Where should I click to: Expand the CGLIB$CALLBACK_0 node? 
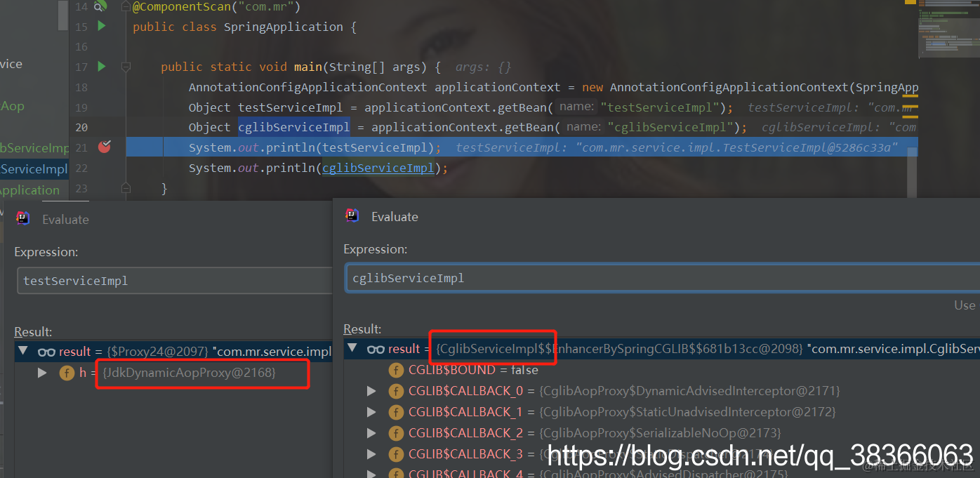[x=372, y=391]
